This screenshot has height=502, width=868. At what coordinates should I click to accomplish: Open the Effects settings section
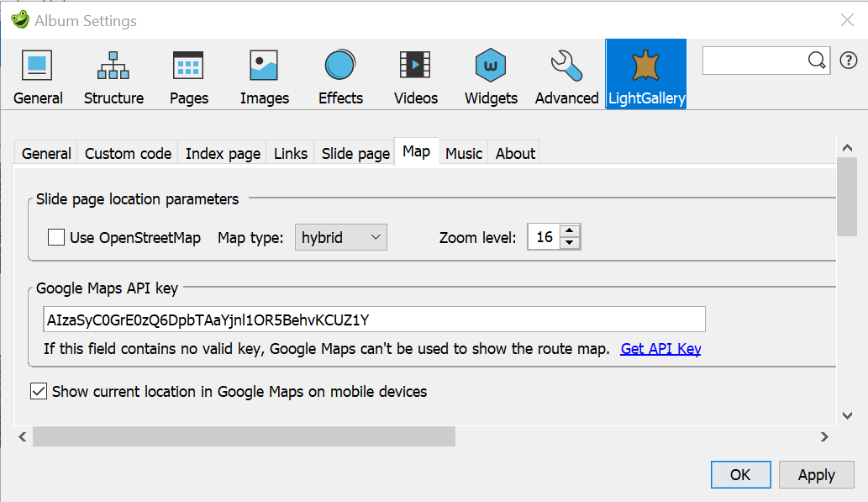pyautogui.click(x=339, y=74)
